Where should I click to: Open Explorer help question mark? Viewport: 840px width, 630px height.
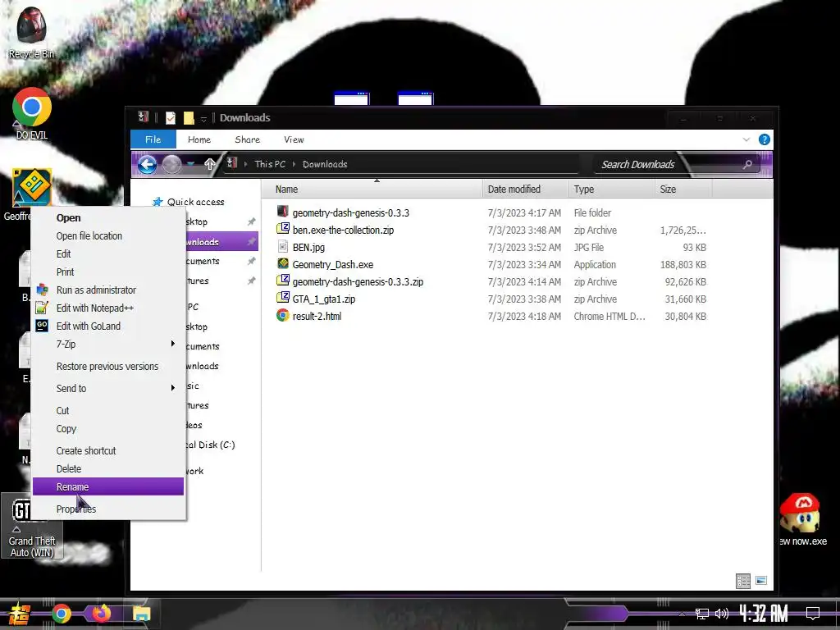pyautogui.click(x=764, y=139)
